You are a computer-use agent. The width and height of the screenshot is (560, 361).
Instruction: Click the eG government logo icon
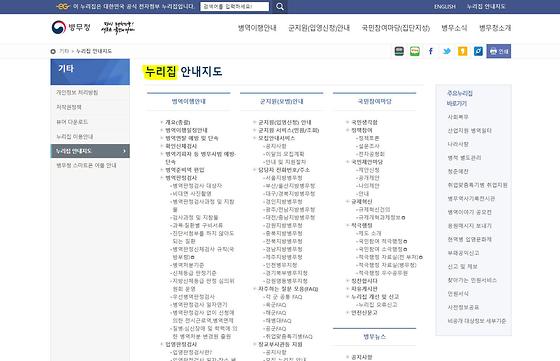pyautogui.click(x=63, y=6)
